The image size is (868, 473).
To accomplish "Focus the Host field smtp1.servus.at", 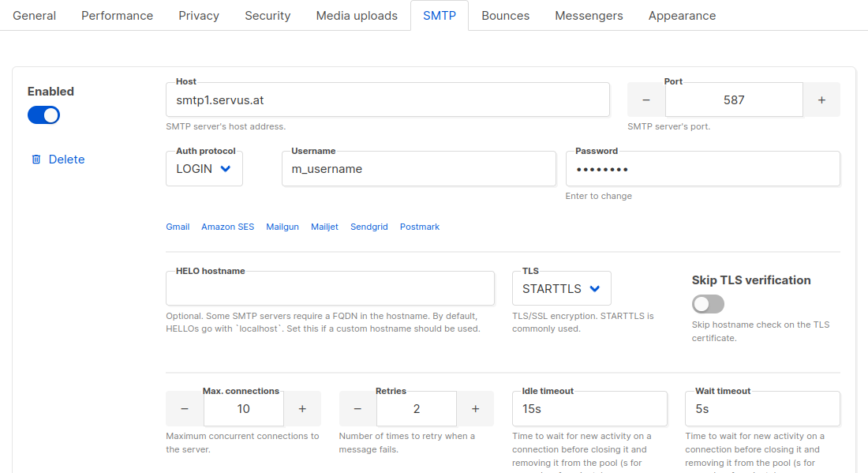I will (x=387, y=99).
